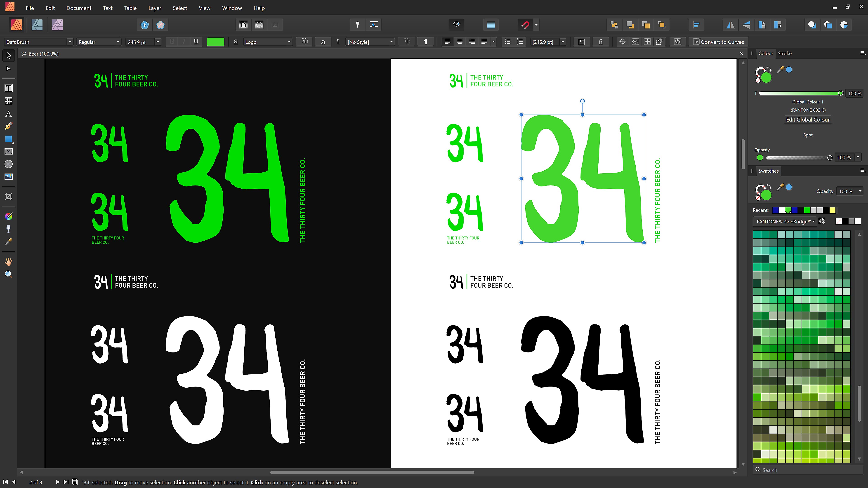Switch to the Stroke tab
Viewport: 868px width, 488px height.
[x=784, y=53]
